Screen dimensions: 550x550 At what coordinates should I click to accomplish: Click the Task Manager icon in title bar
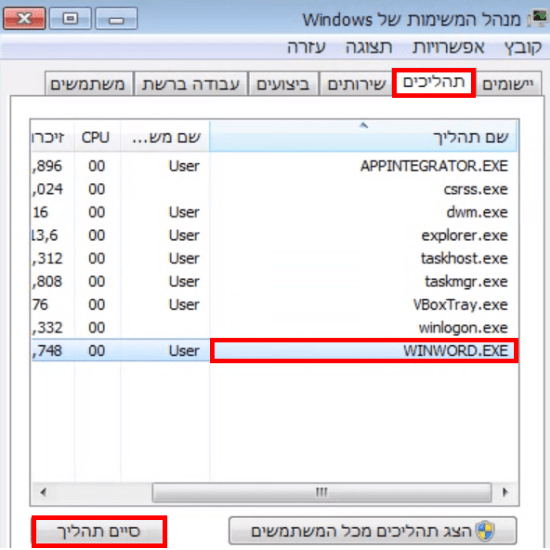coord(538,18)
